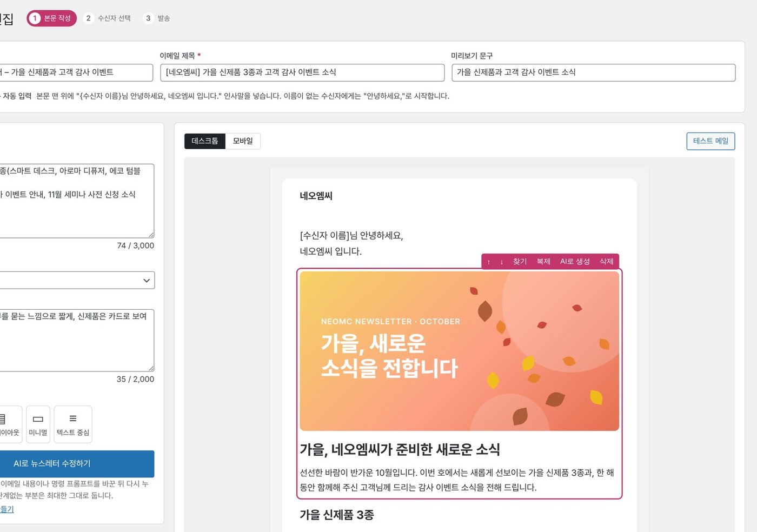Go to step 2 수신자 선택
Image resolution: width=757 pixels, height=532 pixels.
coord(108,18)
